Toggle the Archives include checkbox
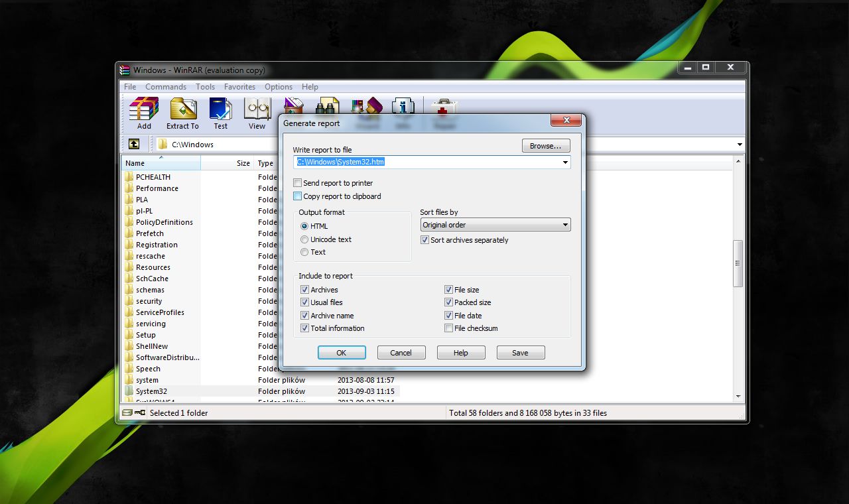This screenshot has width=849, height=504. 305,290
